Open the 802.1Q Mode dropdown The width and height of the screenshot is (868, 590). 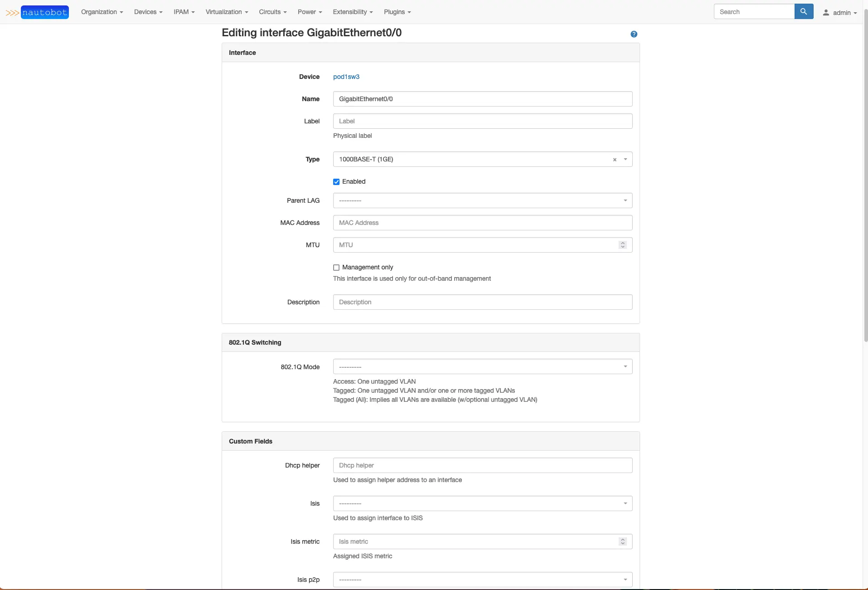click(x=482, y=366)
